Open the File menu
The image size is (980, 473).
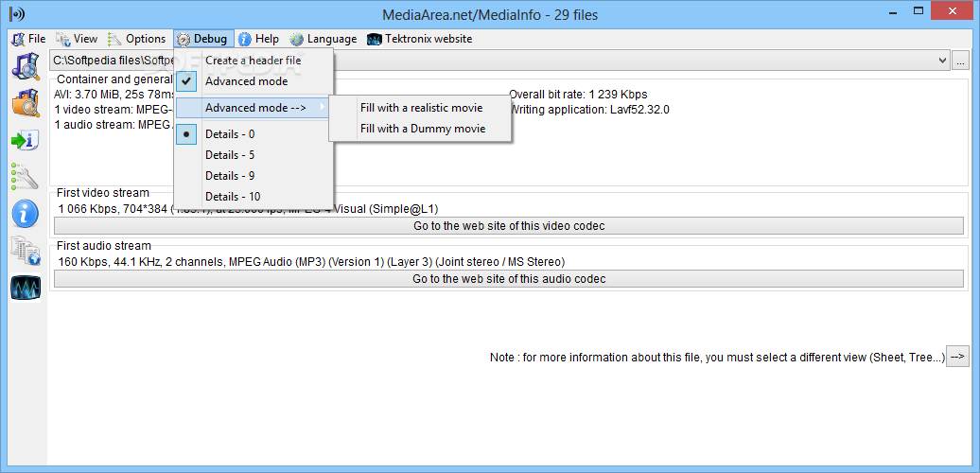tap(28, 39)
